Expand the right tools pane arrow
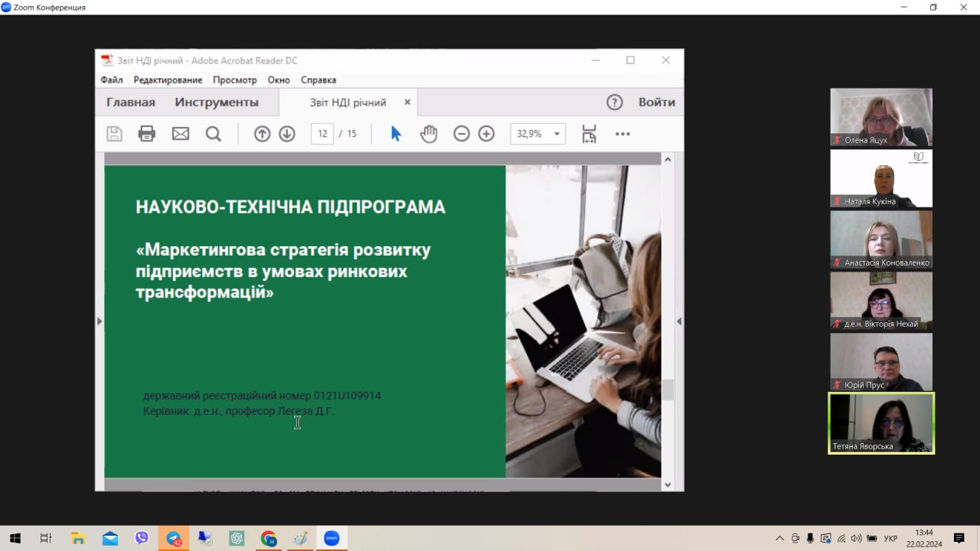This screenshot has width=980, height=551. click(679, 321)
